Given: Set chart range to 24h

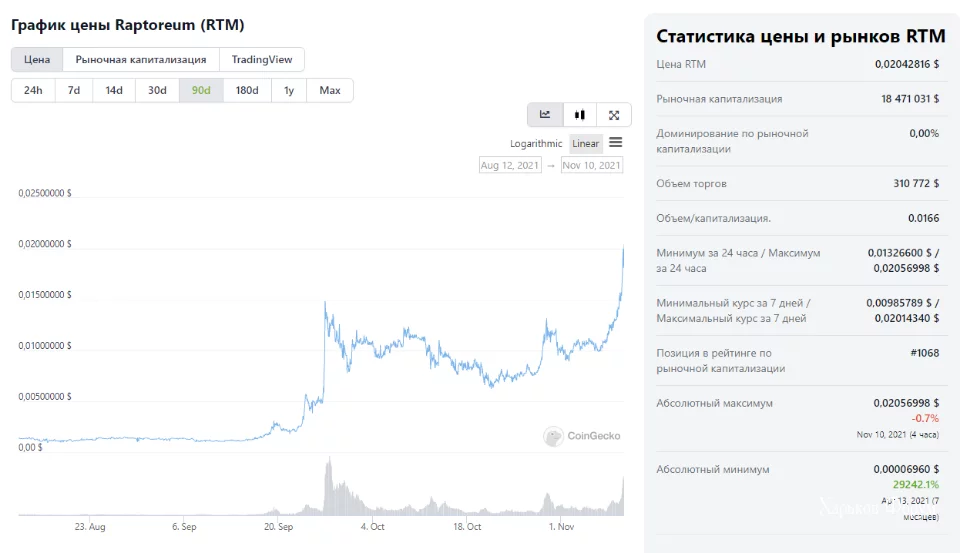Looking at the screenshot, I should click(x=33, y=91).
